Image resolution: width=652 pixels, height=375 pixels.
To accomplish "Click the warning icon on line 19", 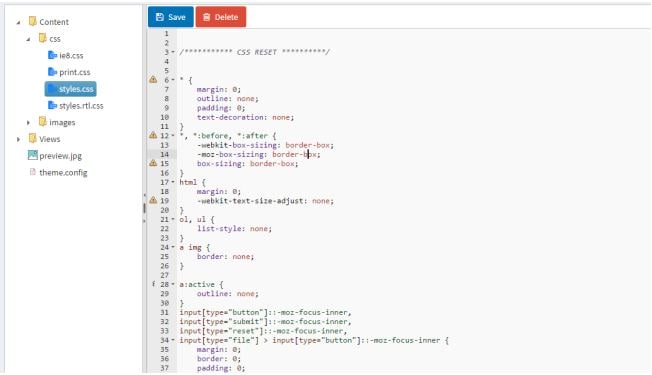I will [x=153, y=200].
